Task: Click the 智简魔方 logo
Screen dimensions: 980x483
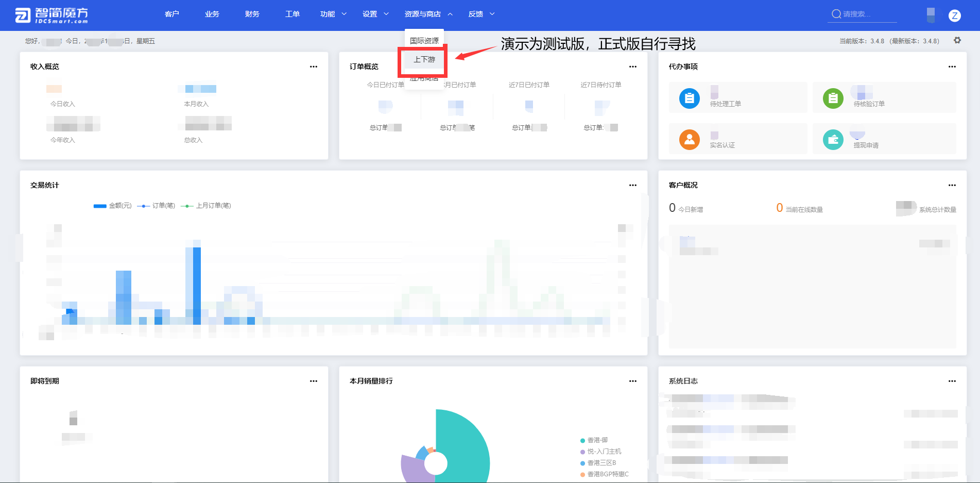Action: (x=51, y=15)
